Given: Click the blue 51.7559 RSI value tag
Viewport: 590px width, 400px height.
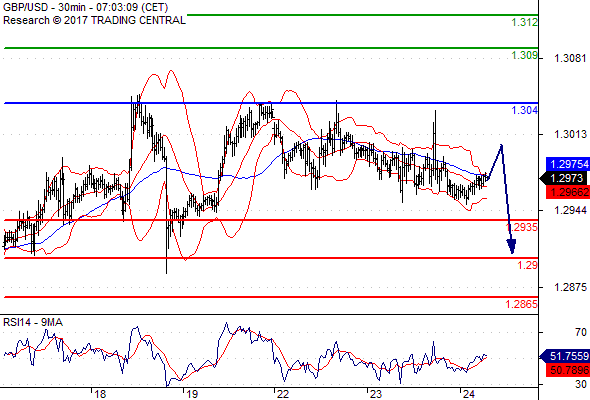Looking at the screenshot, I should click(565, 356).
